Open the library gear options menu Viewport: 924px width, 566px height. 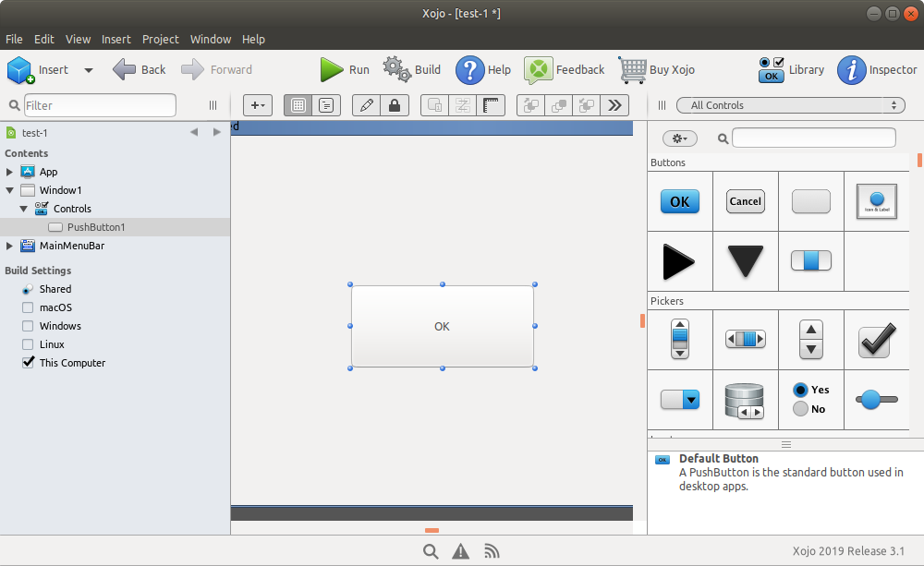679,138
